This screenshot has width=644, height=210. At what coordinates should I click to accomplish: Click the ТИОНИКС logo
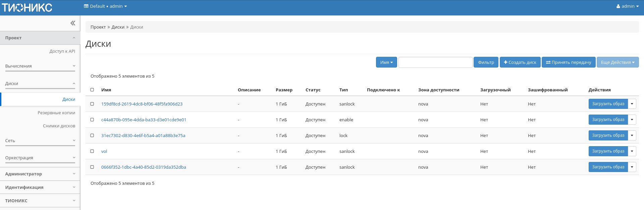27,7
